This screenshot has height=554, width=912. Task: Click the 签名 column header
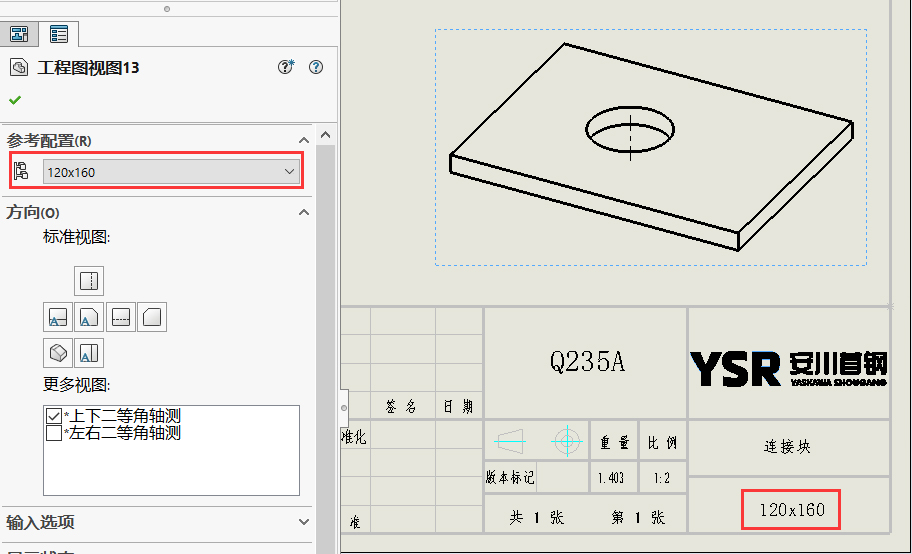click(x=401, y=406)
